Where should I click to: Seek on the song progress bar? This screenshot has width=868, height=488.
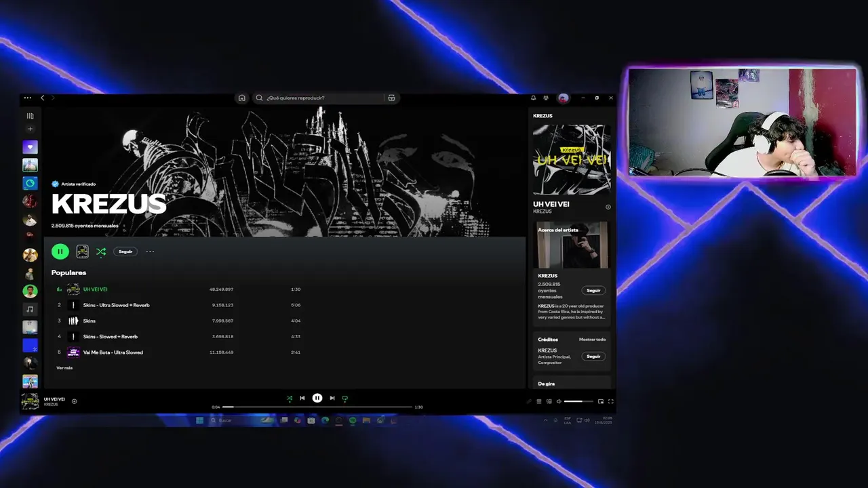317,407
